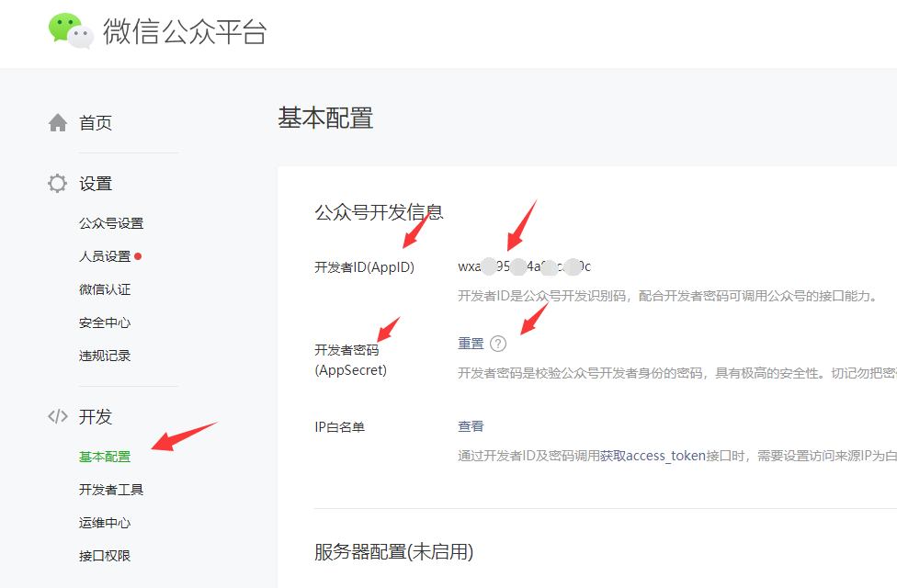Click the masked AppID value text
This screenshot has width=897, height=588.
[x=524, y=266]
